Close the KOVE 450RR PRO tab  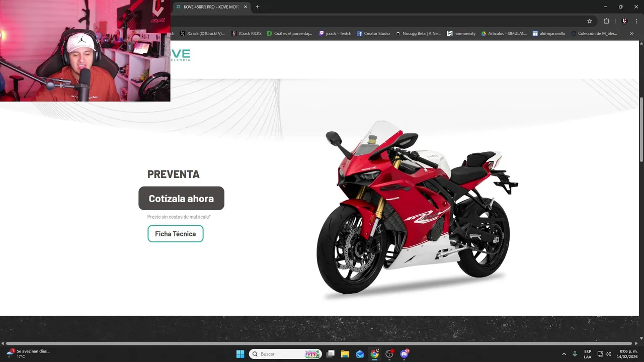246,7
